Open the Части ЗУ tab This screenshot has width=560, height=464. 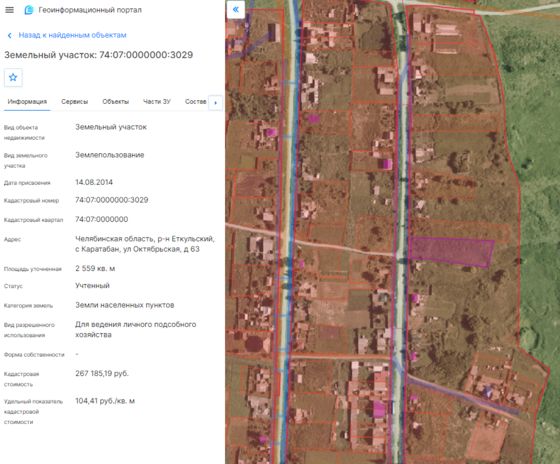pos(157,102)
